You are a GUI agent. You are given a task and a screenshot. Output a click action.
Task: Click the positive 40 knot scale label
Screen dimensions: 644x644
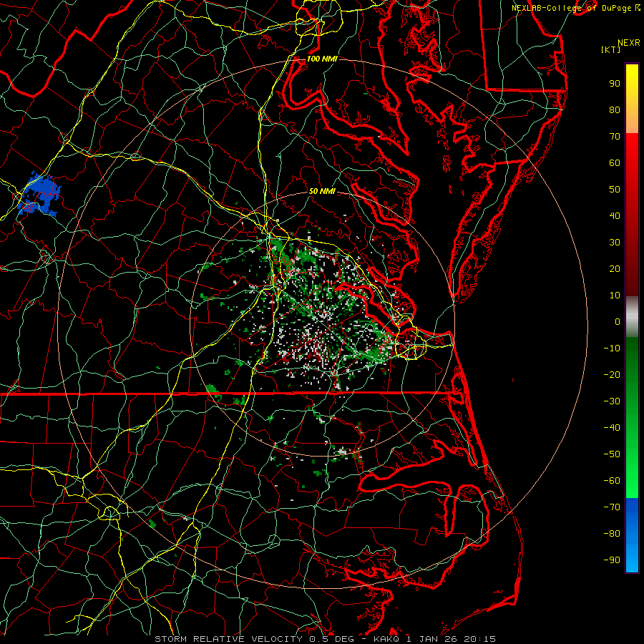pos(615,216)
